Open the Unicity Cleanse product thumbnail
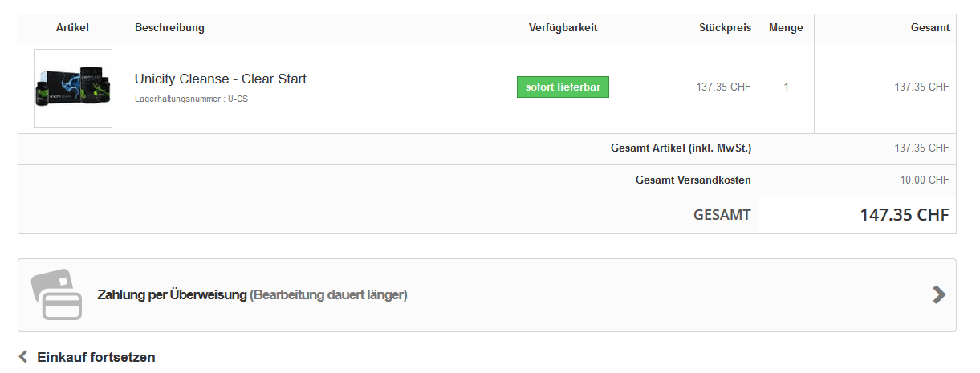Viewport: 980px width, 373px height. pyautogui.click(x=73, y=88)
